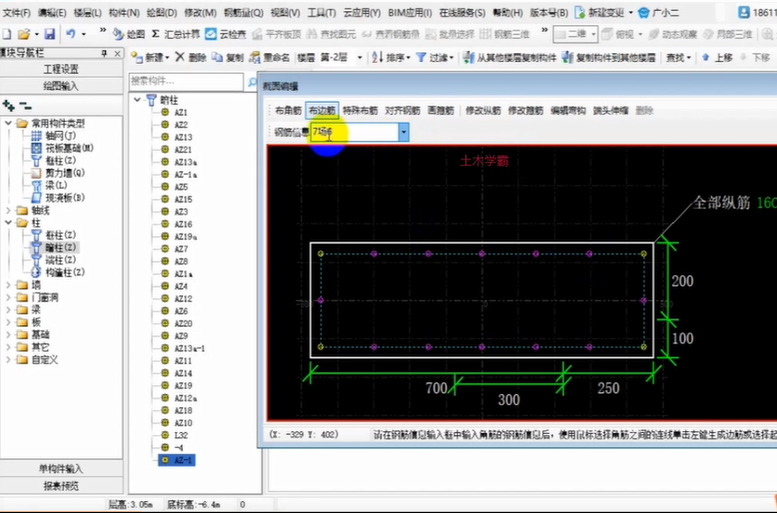Click the collapse-all minus icon in navigator
Image resolution: width=777 pixels, height=513 pixels.
[x=25, y=105]
